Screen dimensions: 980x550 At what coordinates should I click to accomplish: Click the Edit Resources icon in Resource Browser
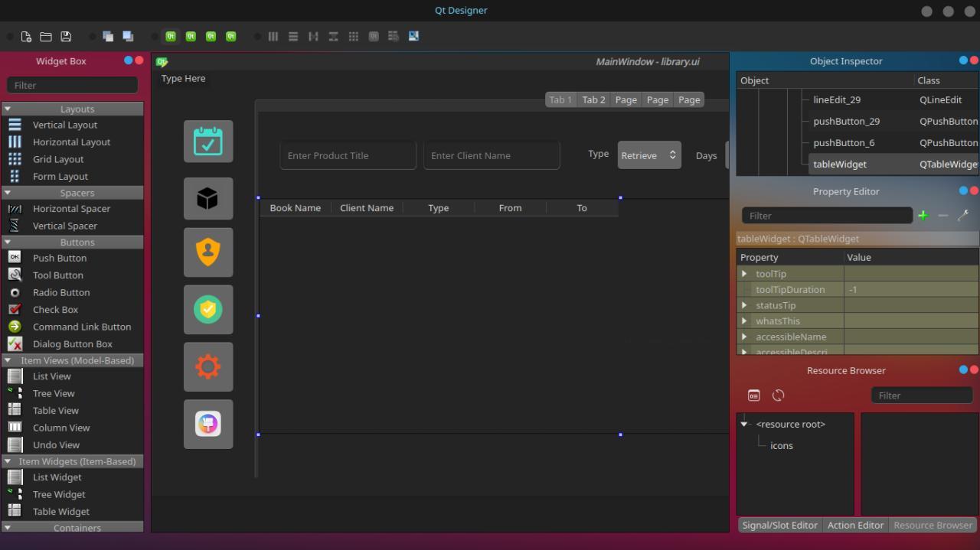(754, 395)
